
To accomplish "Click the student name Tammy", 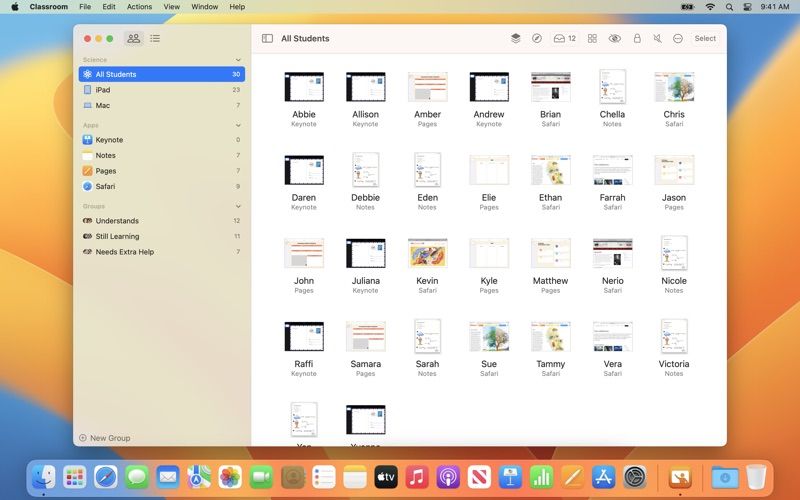I will [x=551, y=364].
